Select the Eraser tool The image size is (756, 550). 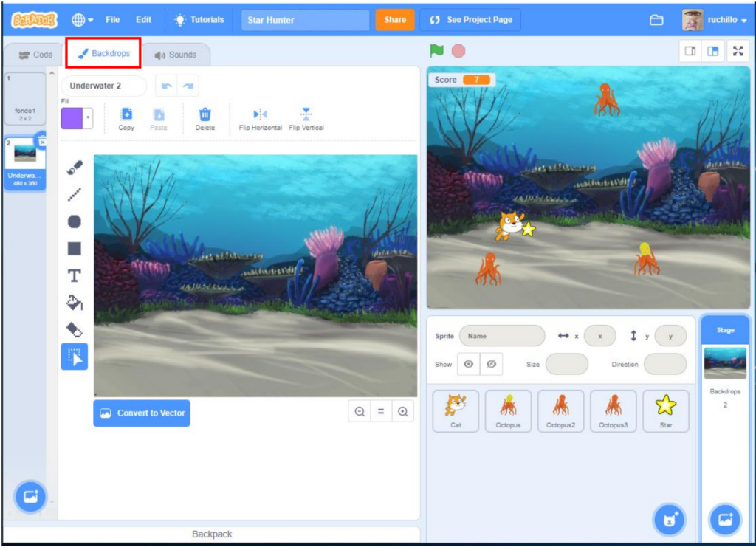click(74, 329)
